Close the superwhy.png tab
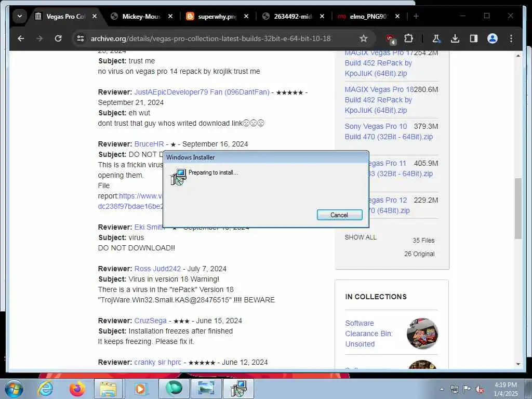The height and width of the screenshot is (399, 532). (246, 16)
